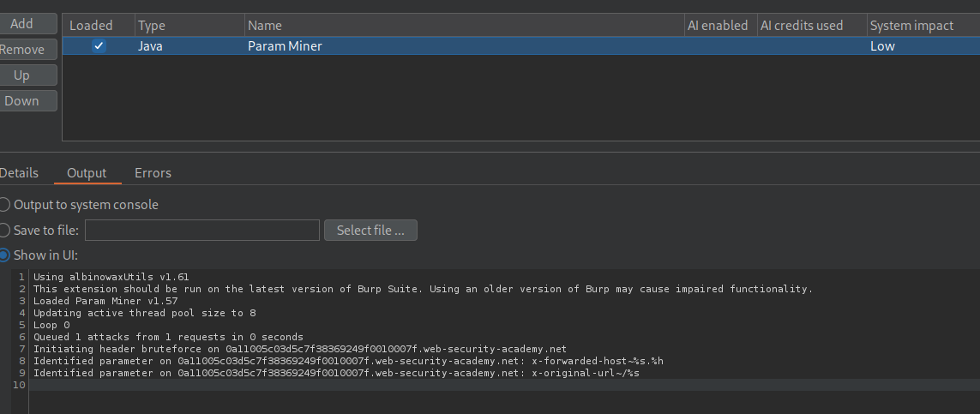Sort extensions by Type column header
The width and height of the screenshot is (980, 414).
(189, 26)
